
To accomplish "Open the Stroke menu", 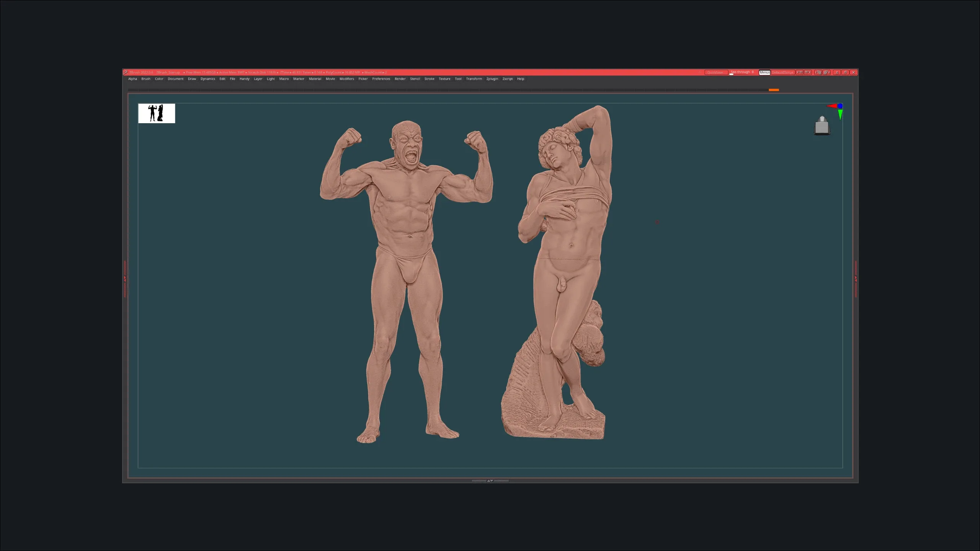I will (430, 79).
